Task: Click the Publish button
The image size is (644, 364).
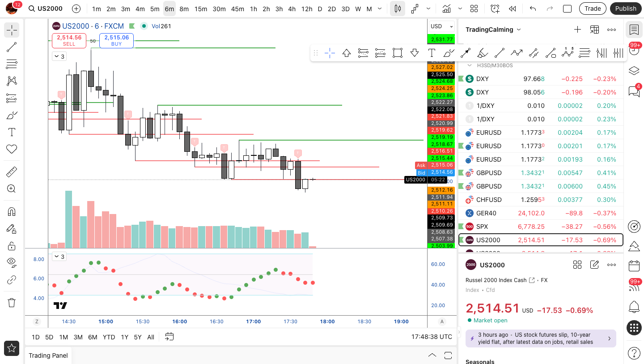Action: point(625,9)
